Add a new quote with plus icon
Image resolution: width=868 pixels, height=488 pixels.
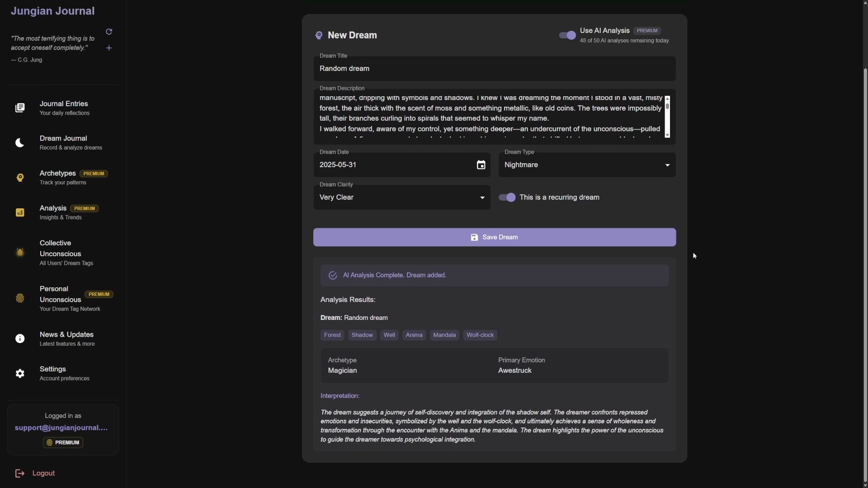click(109, 48)
